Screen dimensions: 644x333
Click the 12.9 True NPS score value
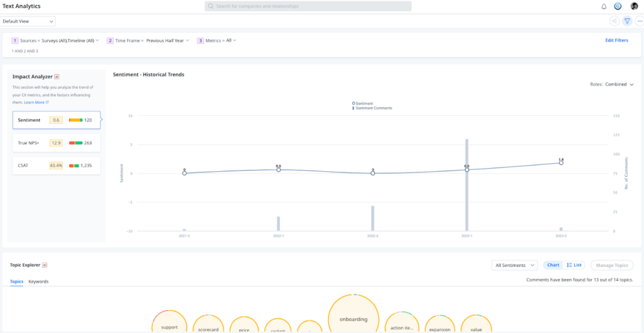56,143
